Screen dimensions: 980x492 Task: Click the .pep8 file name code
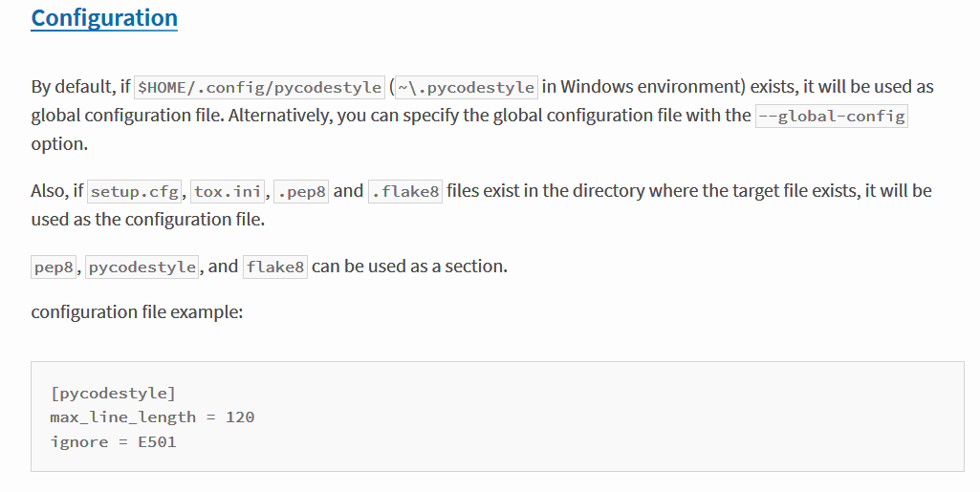coord(302,191)
